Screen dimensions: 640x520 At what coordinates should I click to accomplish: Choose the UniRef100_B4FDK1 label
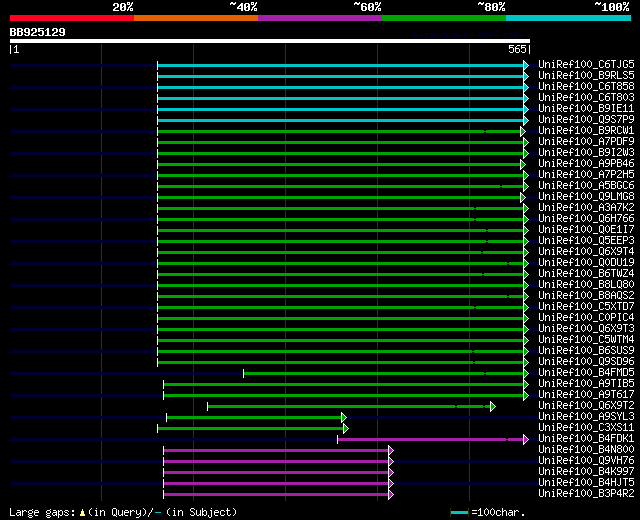tap(586, 439)
